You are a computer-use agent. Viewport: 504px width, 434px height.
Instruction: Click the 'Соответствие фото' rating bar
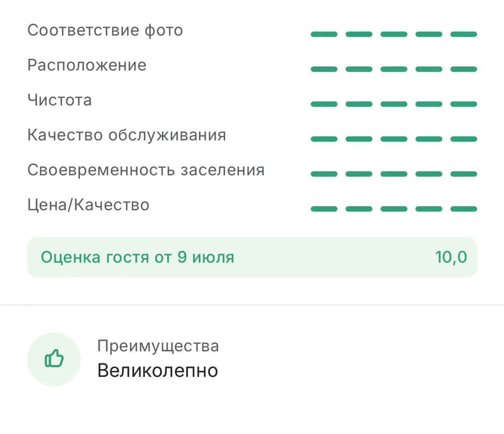coord(394,35)
